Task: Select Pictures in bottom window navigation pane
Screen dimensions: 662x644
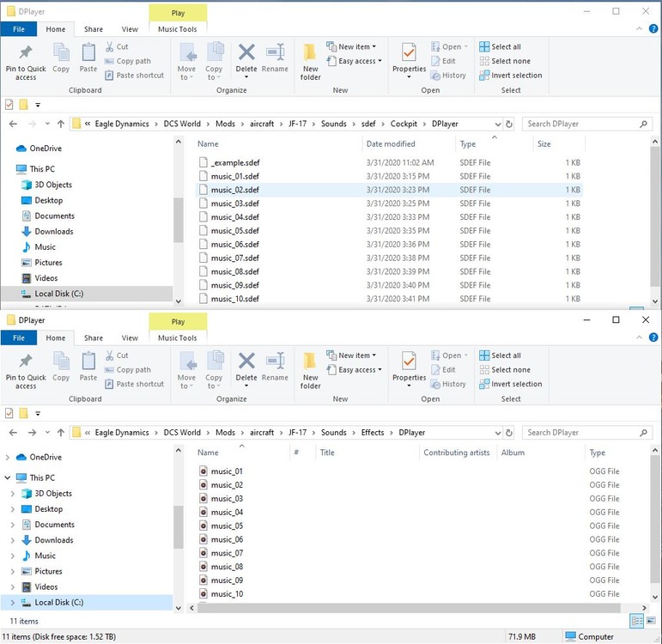Action: click(48, 571)
